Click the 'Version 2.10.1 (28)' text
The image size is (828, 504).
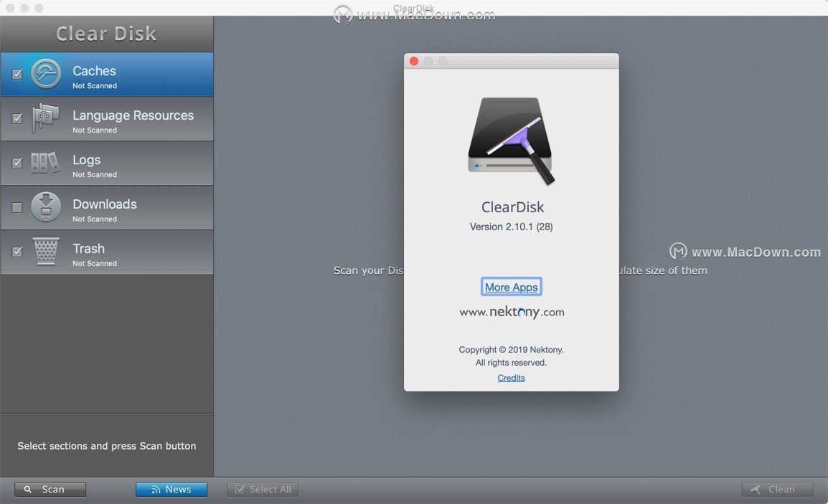[511, 227]
